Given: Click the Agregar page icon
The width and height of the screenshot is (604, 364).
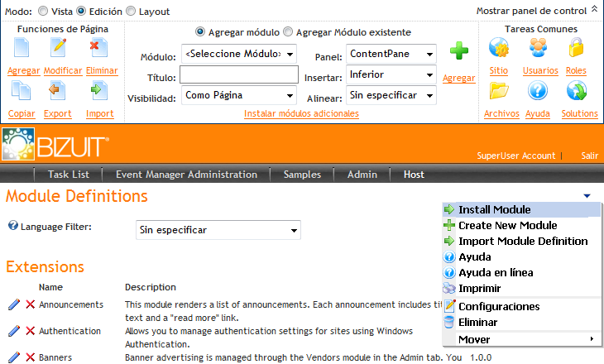Looking at the screenshot, I should click(x=22, y=49).
